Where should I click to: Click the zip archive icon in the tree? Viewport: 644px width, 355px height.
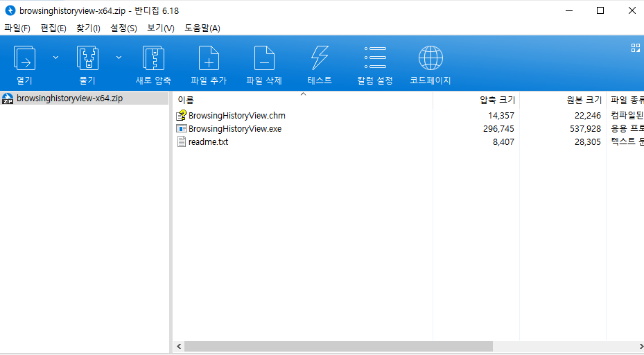coord(8,98)
